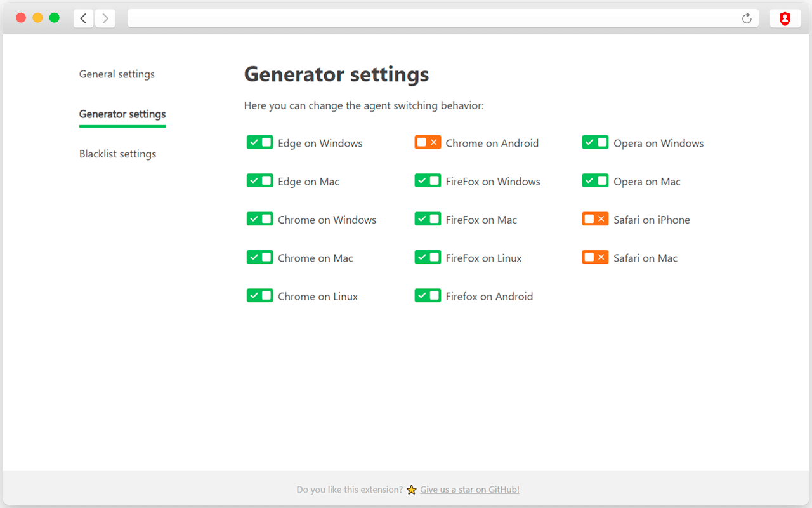
Task: Click the star icon beside the GitHub text
Action: (412, 490)
